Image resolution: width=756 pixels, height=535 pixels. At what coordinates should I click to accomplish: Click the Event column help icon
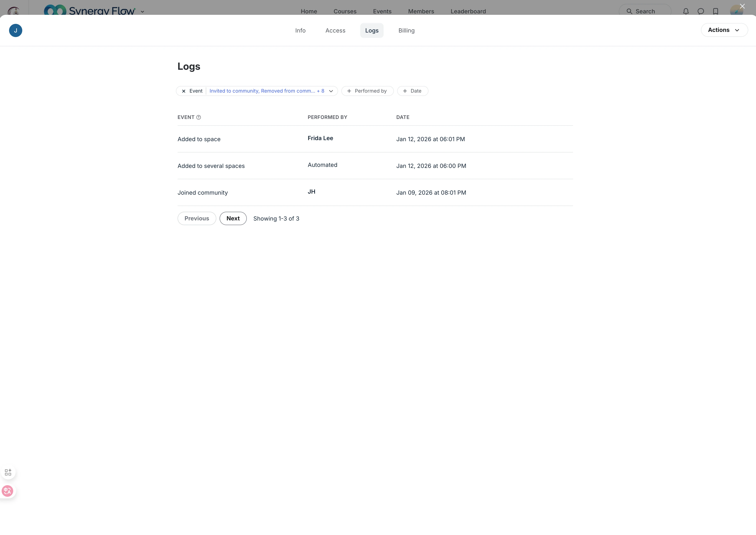point(199,117)
